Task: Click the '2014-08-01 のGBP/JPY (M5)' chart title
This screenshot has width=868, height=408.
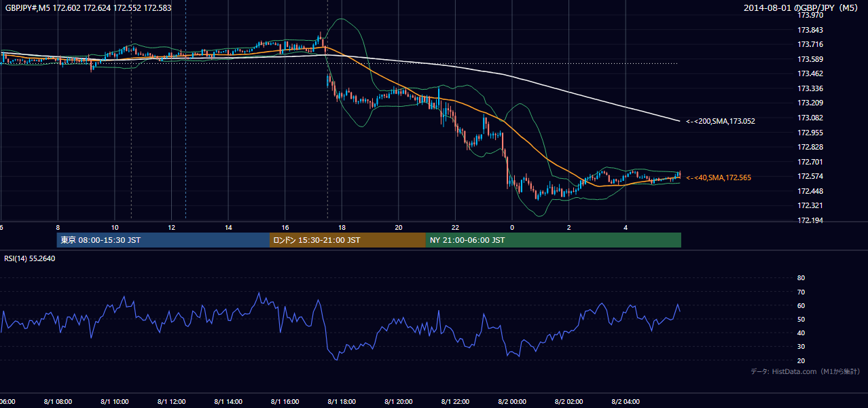Action: pos(801,8)
